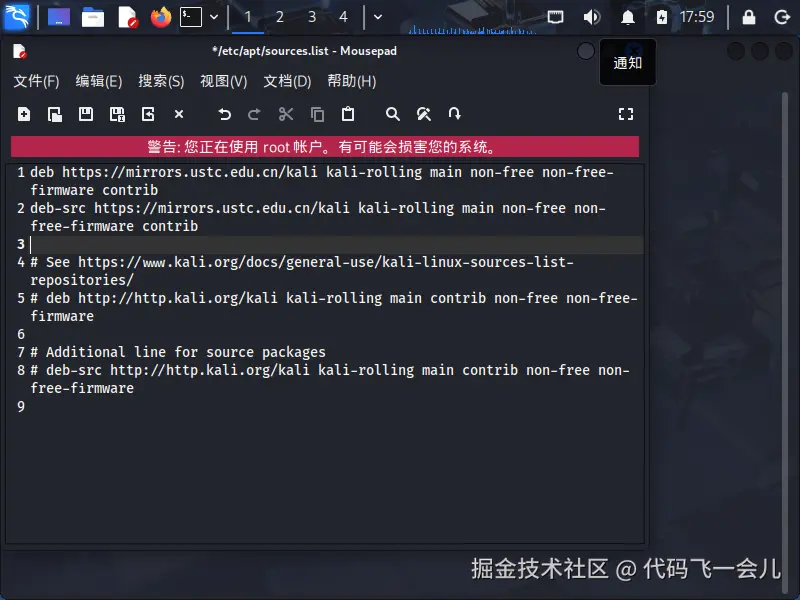This screenshot has width=800, height=600.
Task: Save the file with the floppy icon
Action: click(x=86, y=114)
